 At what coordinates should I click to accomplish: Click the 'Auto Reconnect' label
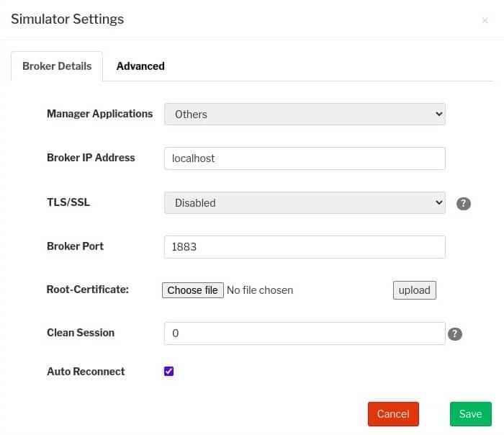coord(86,372)
